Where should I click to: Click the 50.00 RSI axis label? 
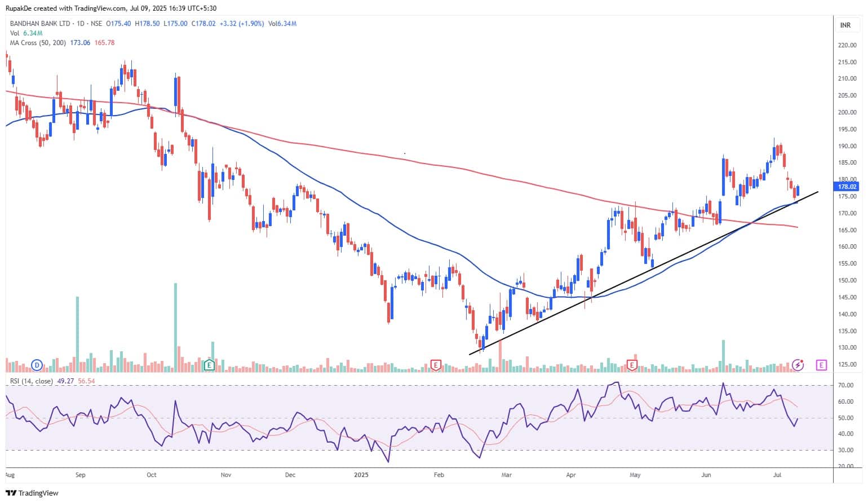(846, 418)
